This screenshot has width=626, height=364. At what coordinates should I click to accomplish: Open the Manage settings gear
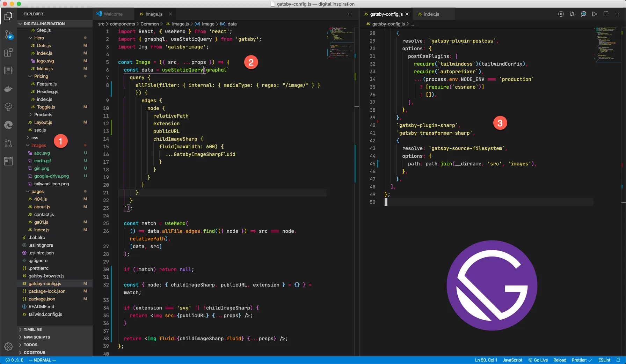[x=8, y=346]
